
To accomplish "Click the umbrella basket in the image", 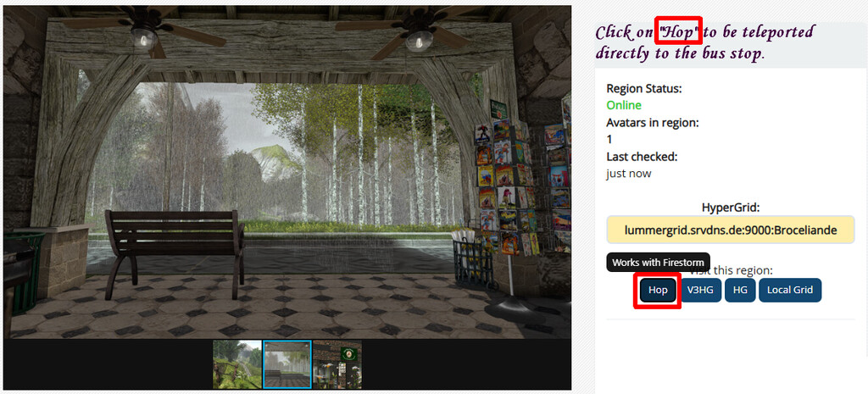I will pyautogui.click(x=471, y=259).
